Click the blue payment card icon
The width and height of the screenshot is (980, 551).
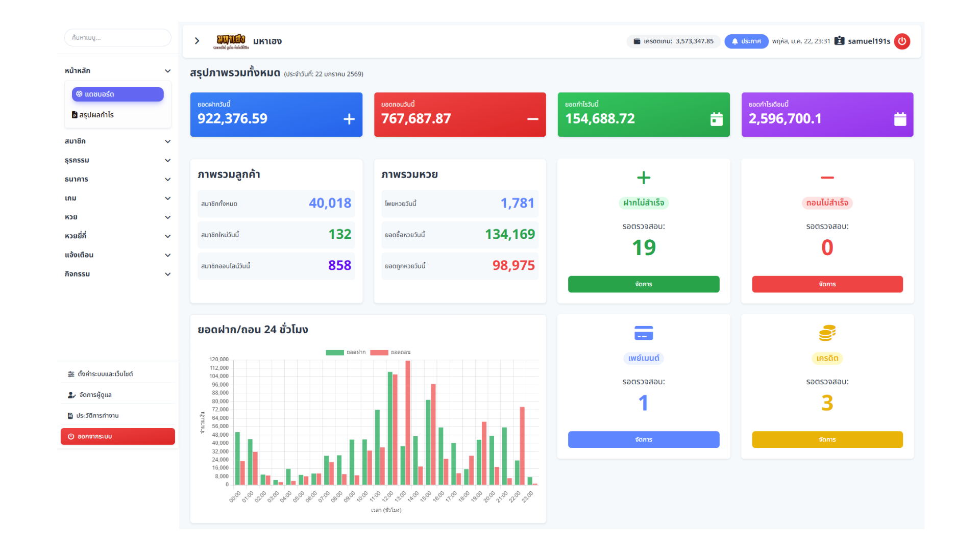[x=643, y=333]
